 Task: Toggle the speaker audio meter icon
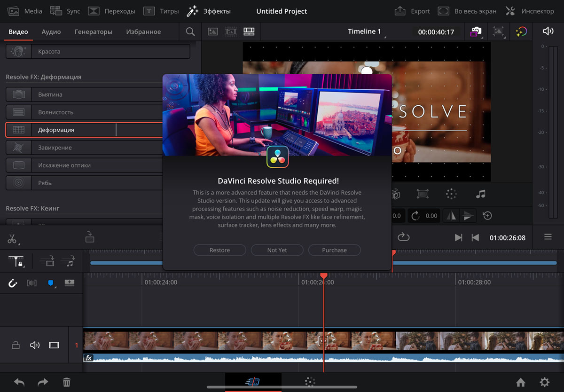coord(548,31)
